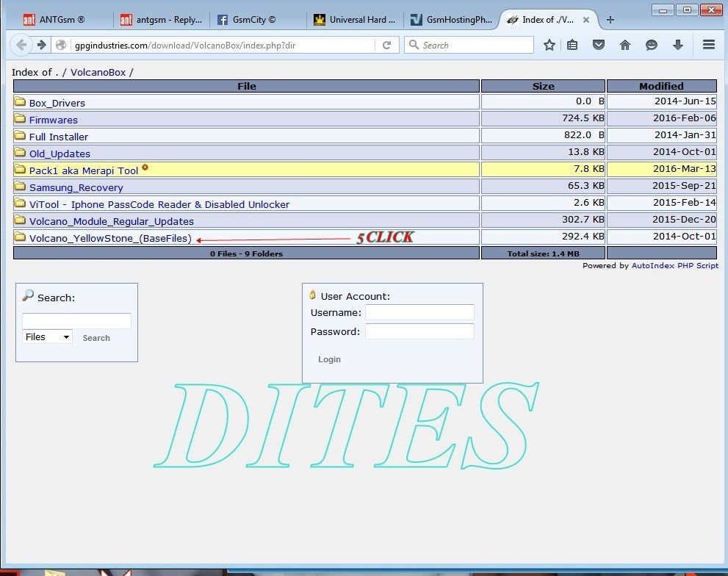Sort listing by the Size column header

point(543,86)
